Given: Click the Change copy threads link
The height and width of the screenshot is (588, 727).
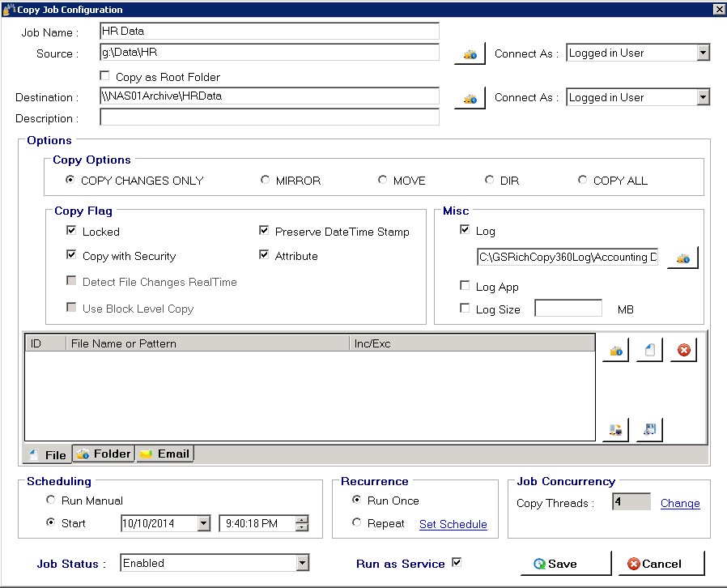Looking at the screenshot, I should 680,503.
